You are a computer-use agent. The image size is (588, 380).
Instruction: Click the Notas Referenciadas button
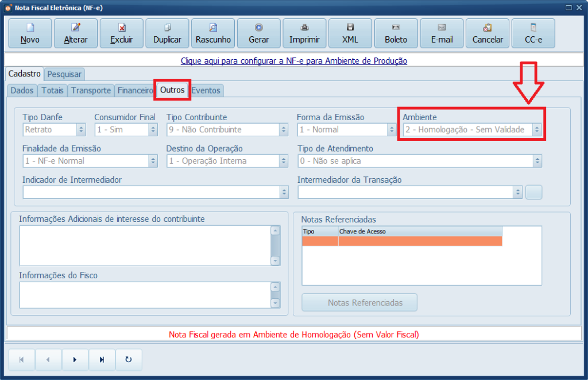(359, 302)
